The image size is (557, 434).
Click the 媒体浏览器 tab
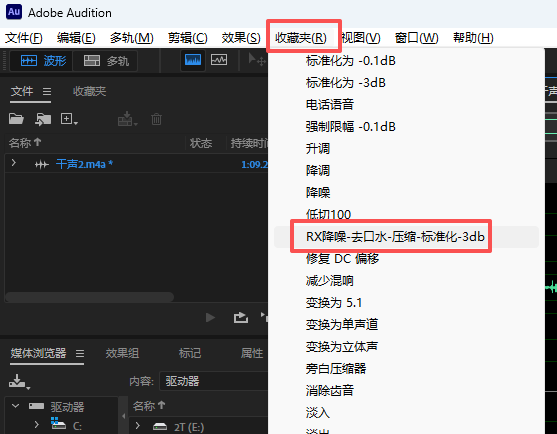coord(38,353)
